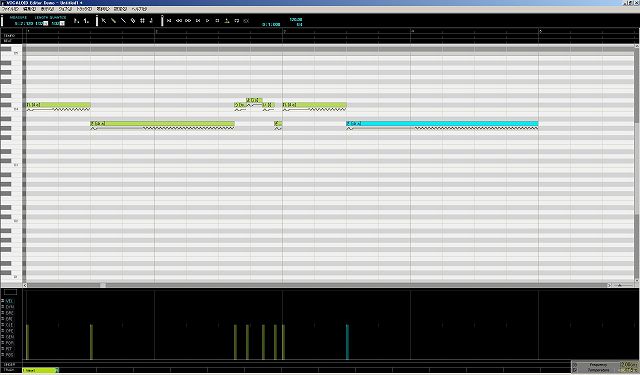Image resolution: width=640 pixels, height=375 pixels.
Task: Click the TEMPO row label
Action: click(x=9, y=36)
